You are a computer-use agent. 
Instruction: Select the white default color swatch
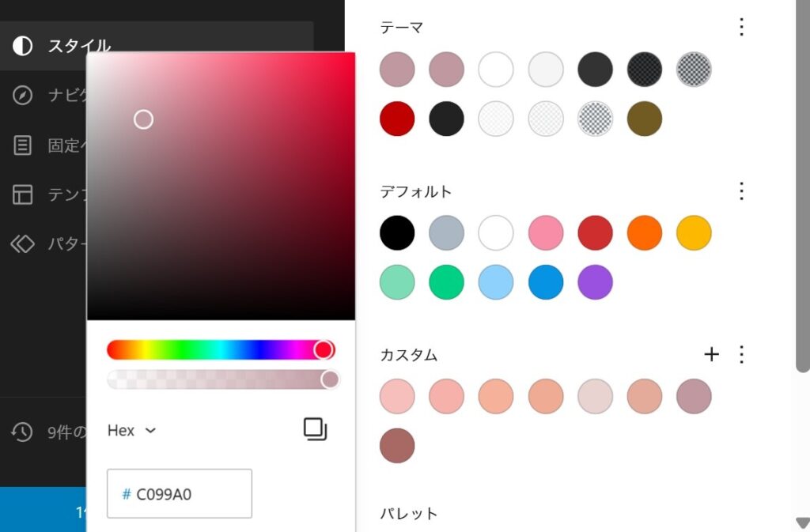tap(496, 232)
